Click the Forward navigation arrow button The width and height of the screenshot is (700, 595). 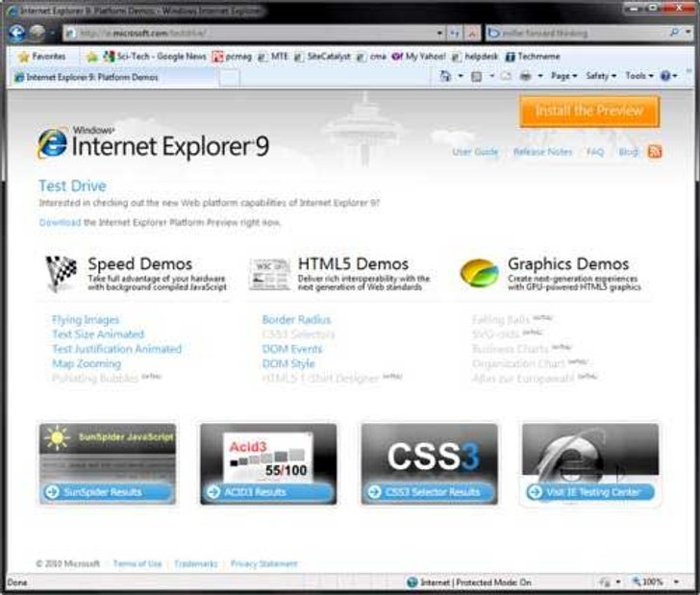[37, 33]
